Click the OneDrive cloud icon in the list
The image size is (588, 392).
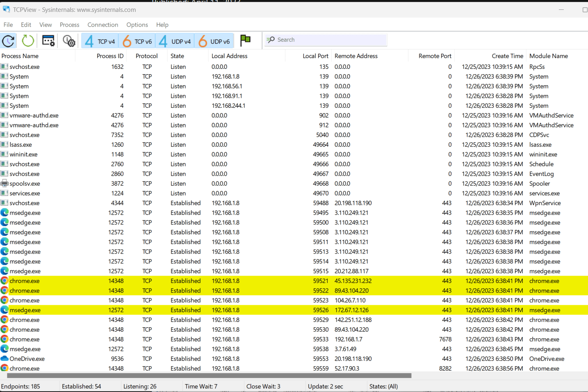5,358
